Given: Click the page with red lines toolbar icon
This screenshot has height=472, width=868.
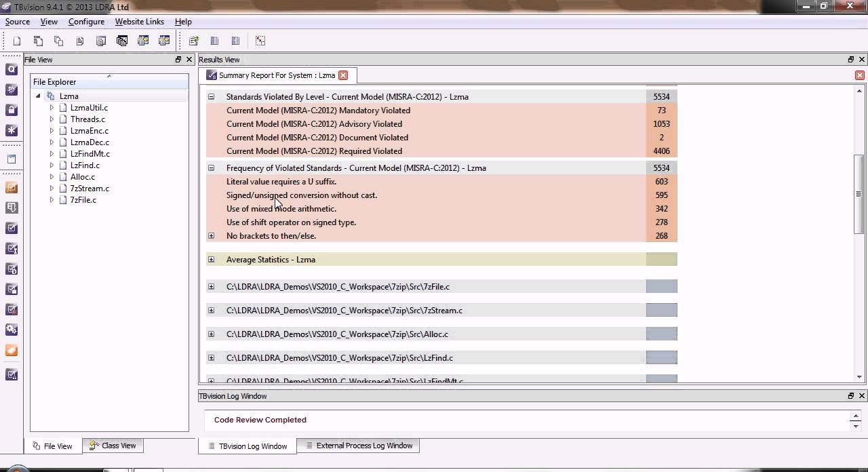Looking at the screenshot, I should click(80, 41).
